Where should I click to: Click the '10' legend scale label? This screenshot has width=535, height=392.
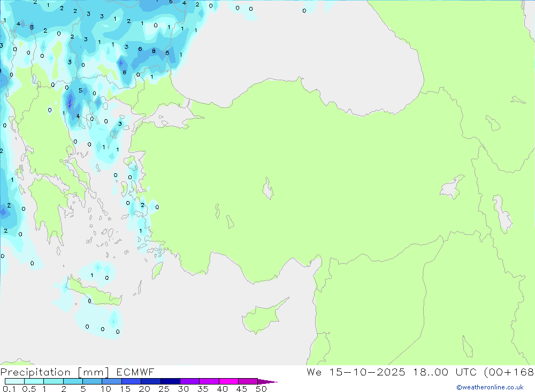(x=106, y=389)
